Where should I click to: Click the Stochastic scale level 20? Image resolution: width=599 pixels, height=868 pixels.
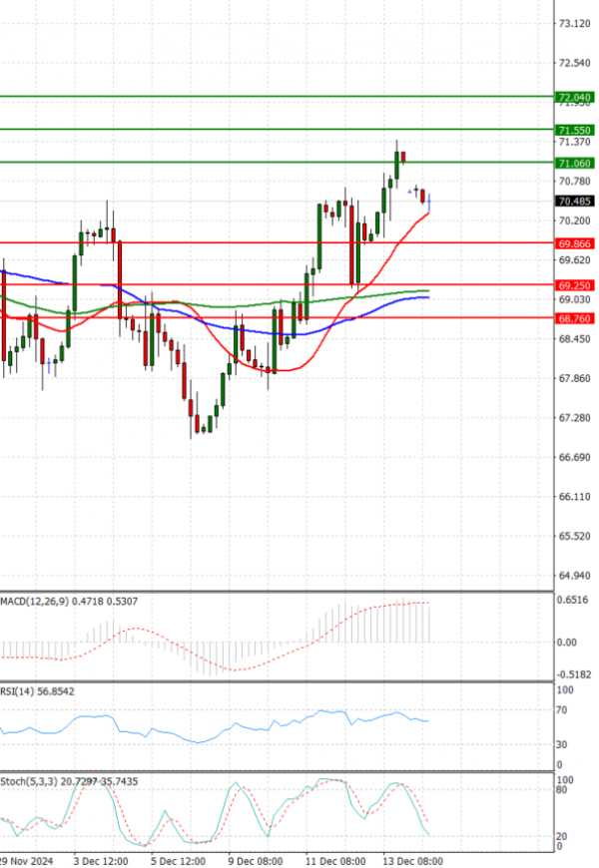point(562,836)
